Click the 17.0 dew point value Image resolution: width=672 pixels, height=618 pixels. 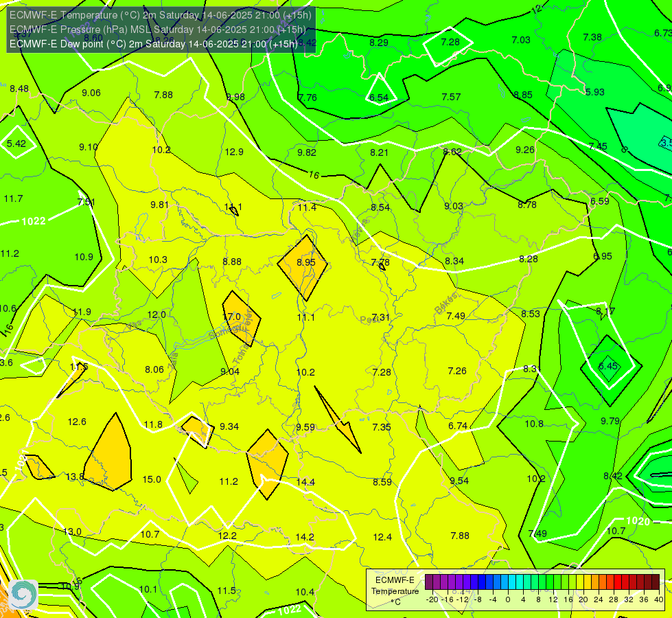232,317
